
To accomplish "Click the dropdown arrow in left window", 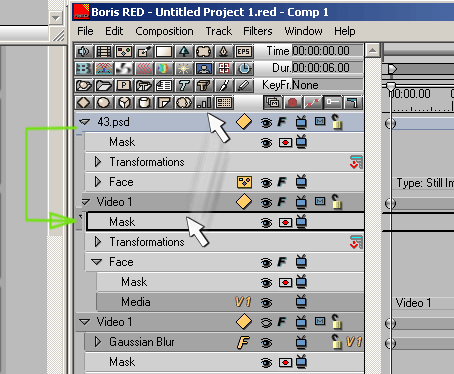I will [55, 18].
